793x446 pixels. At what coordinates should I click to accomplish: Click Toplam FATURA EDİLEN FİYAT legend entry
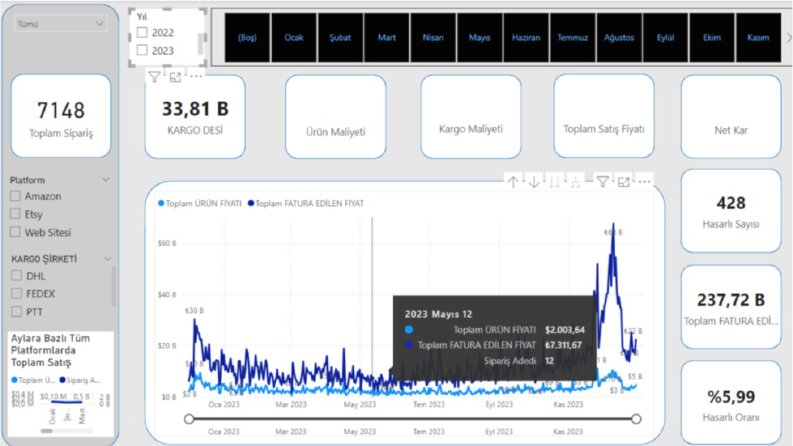point(306,203)
